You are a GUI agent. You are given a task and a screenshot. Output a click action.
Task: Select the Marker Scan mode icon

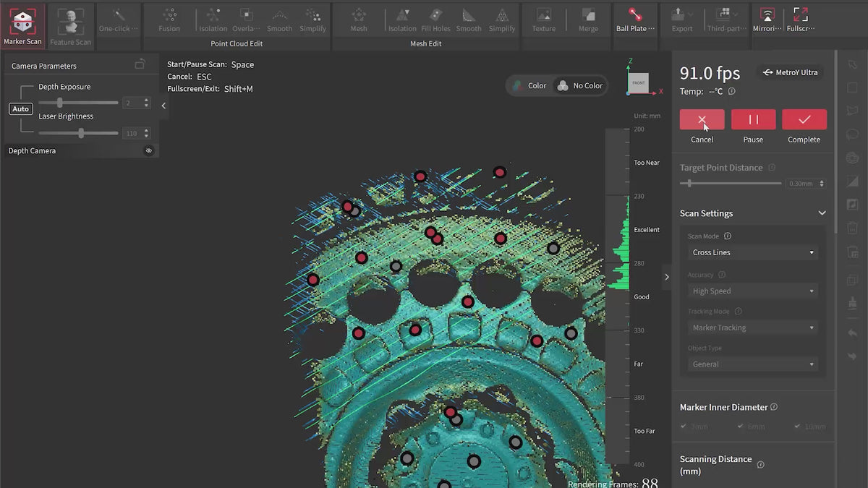(x=22, y=23)
